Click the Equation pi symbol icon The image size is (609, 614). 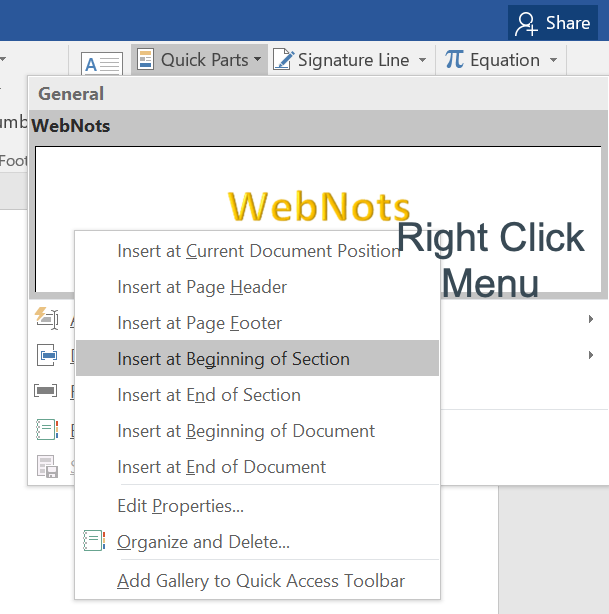(x=454, y=60)
